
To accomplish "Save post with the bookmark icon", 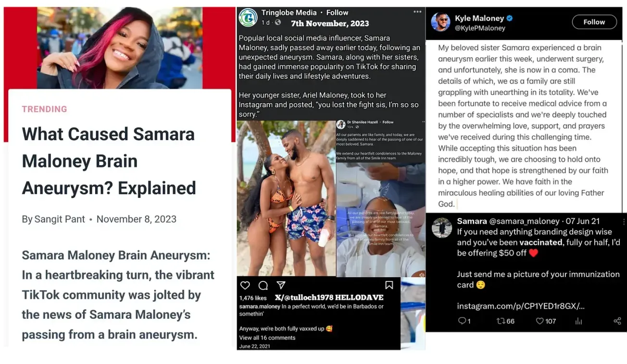I will tap(389, 285).
